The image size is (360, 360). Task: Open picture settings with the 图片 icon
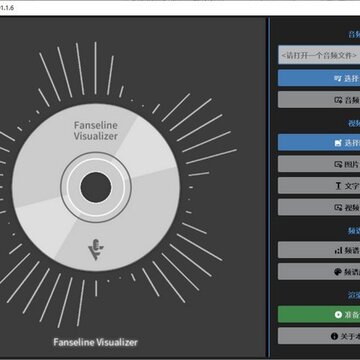[x=338, y=164]
